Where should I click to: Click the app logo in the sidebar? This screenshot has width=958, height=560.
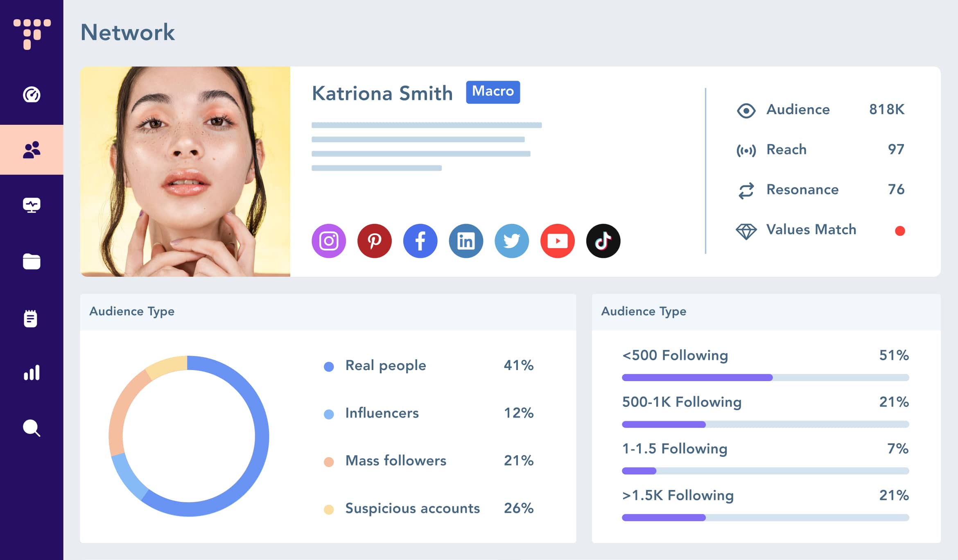(x=32, y=34)
